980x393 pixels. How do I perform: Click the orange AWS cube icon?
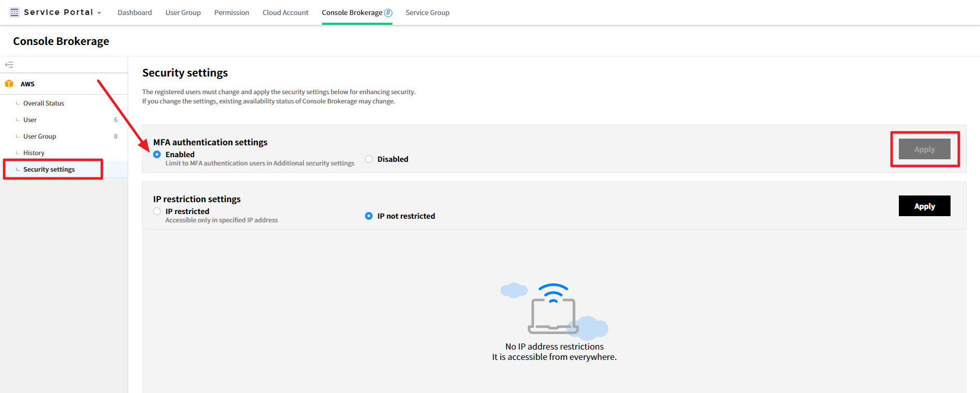[x=9, y=84]
